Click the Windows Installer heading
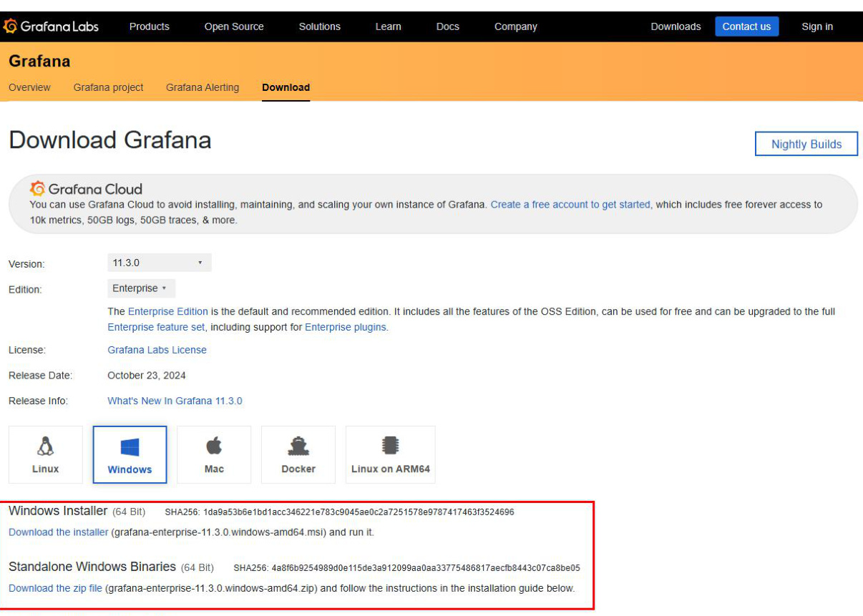 [x=58, y=511]
